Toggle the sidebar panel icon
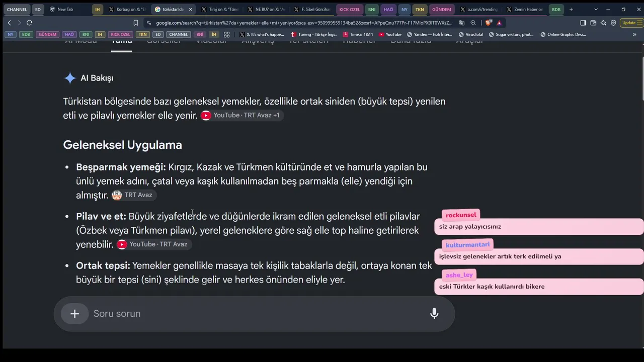 (583, 23)
